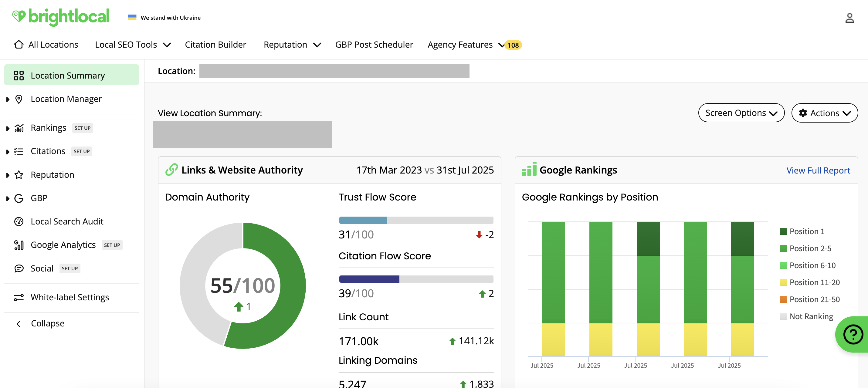The image size is (868, 388).
Task: Click the first Jul 2025 rankings bar
Action: (553, 289)
